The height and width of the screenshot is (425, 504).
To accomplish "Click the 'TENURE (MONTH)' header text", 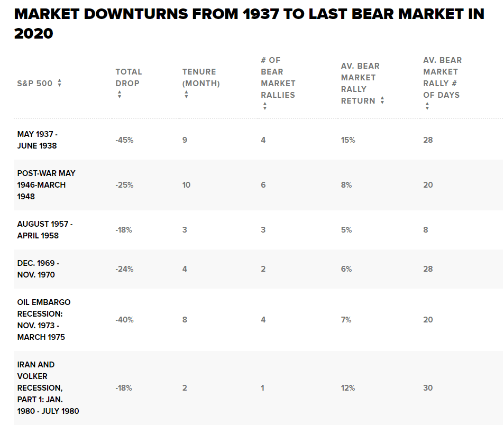I will coord(201,78).
